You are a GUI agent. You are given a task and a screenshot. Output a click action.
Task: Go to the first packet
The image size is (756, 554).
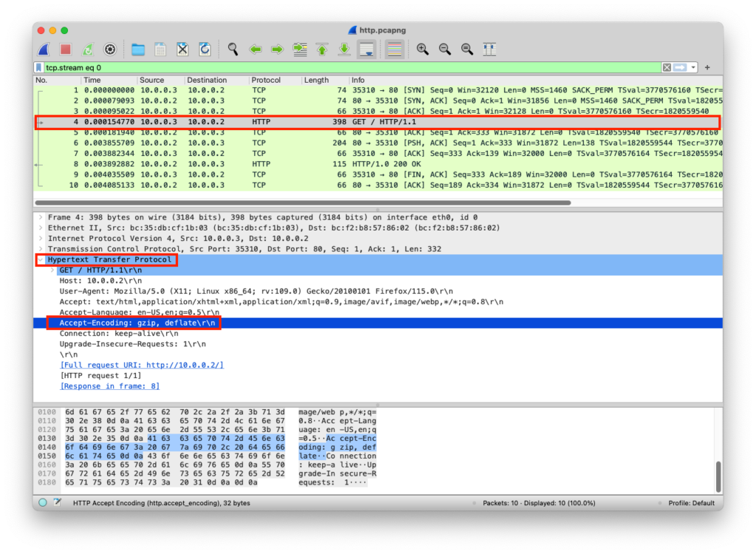click(322, 49)
